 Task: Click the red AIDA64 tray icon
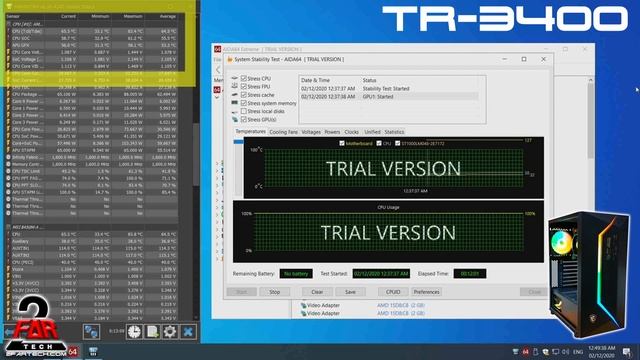click(525, 351)
